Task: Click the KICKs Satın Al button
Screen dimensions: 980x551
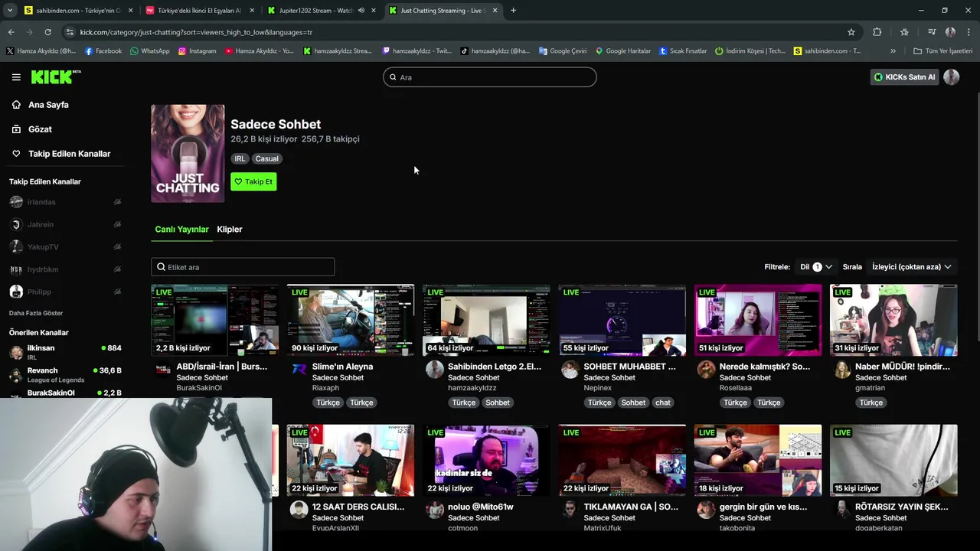Action: tap(904, 77)
